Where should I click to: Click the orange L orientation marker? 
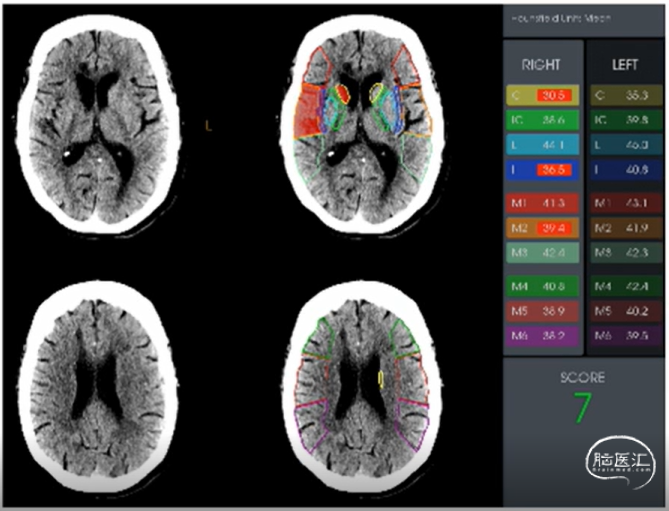click(x=208, y=126)
